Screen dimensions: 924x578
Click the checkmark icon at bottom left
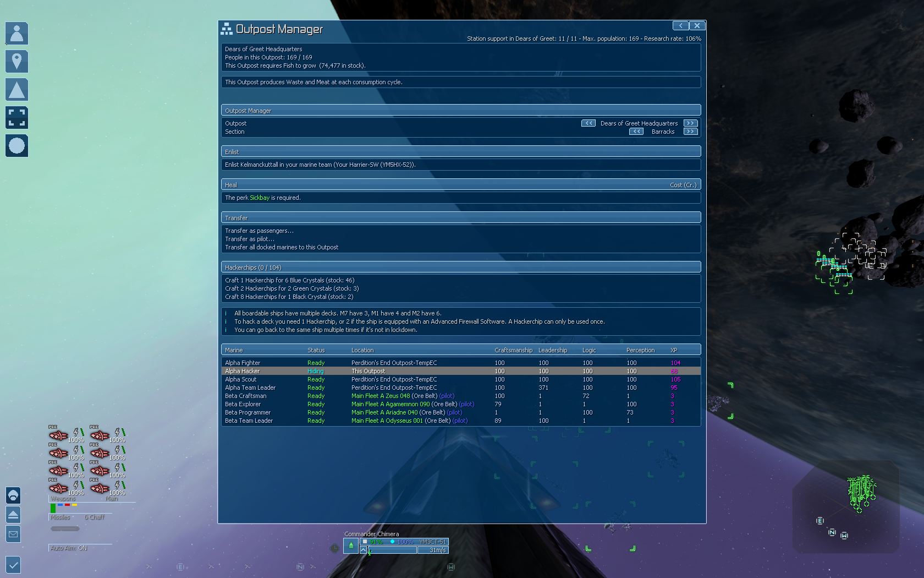(13, 564)
